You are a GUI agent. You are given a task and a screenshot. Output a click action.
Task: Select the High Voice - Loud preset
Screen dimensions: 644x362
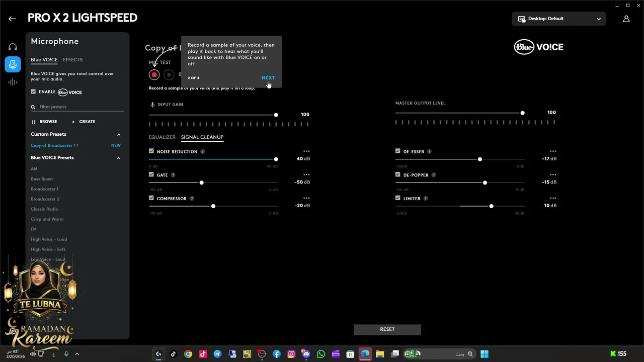click(x=49, y=239)
